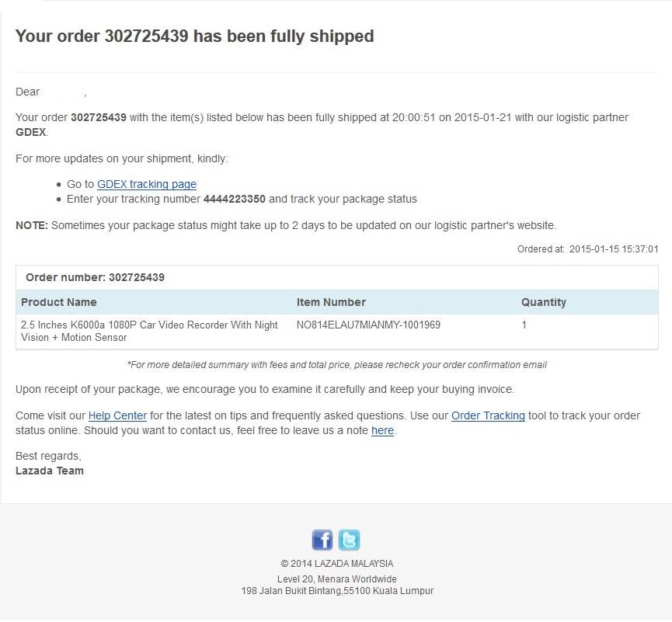
Task: Click the Item Number column header
Action: [331, 302]
